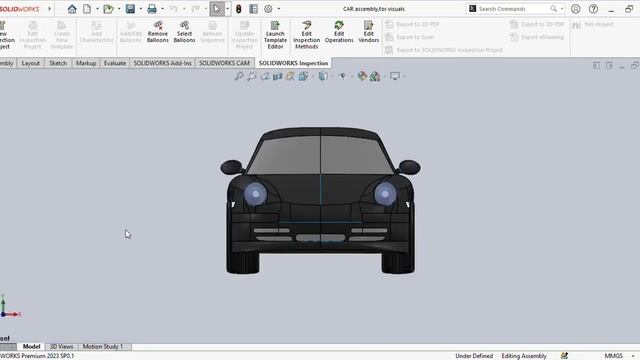Image resolution: width=640 pixels, height=360 pixels.
Task: Click the document title CAR assembly,for visuals
Action: tap(373, 9)
